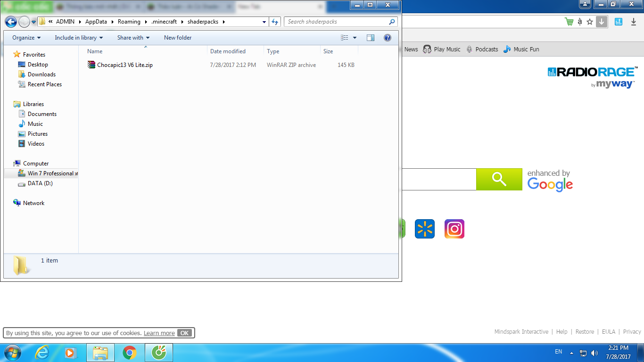Viewport: 644px width, 362px height.
Task: Dismiss the cookie notice with OK
Action: pos(185,333)
